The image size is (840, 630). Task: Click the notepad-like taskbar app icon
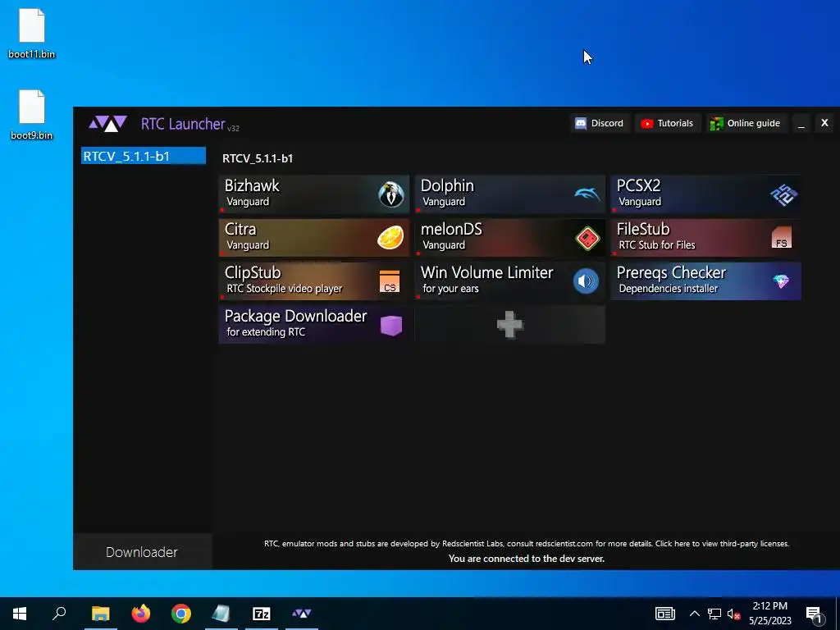coord(221,614)
